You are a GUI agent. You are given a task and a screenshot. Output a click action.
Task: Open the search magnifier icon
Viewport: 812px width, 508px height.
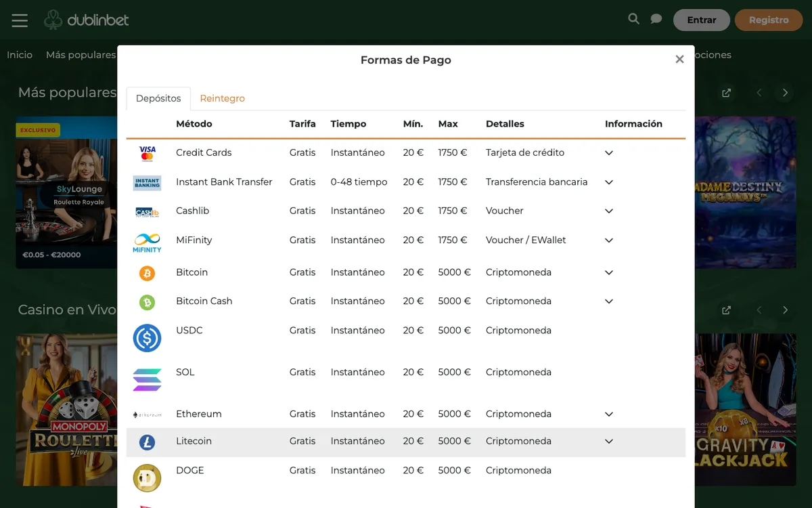coord(633,19)
